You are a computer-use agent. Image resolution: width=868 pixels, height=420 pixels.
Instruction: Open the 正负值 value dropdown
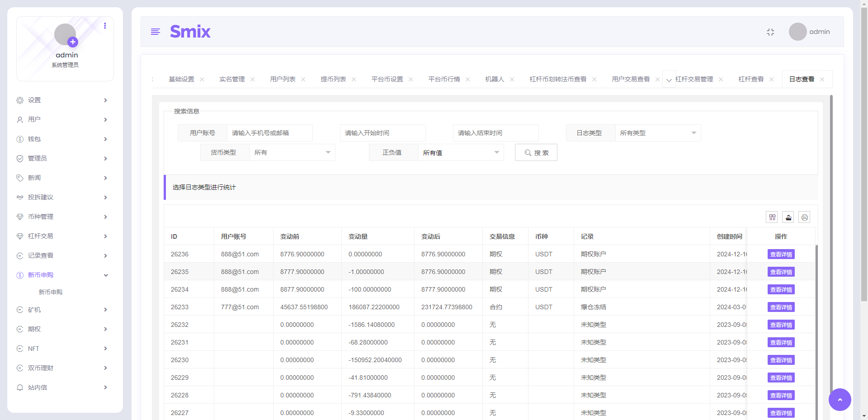460,152
